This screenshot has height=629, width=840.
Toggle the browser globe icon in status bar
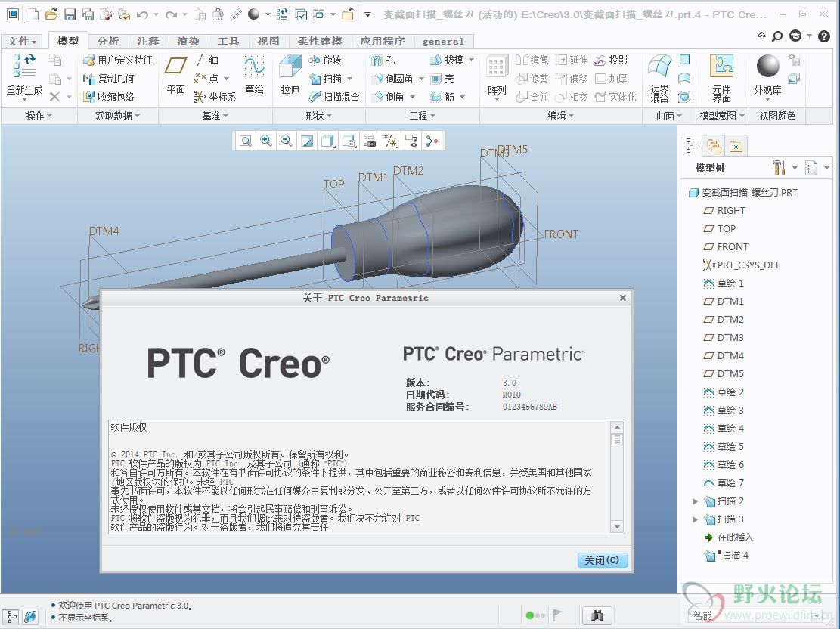[30, 617]
